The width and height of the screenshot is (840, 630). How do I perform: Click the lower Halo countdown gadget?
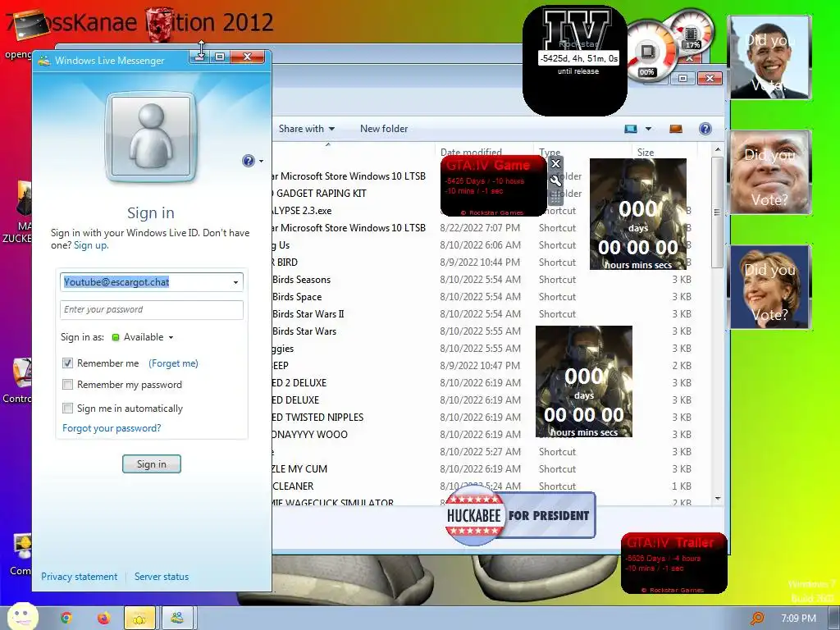point(584,381)
